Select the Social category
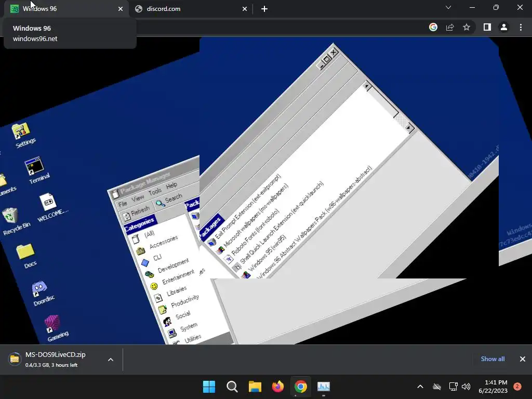532x399 pixels. coord(177,318)
